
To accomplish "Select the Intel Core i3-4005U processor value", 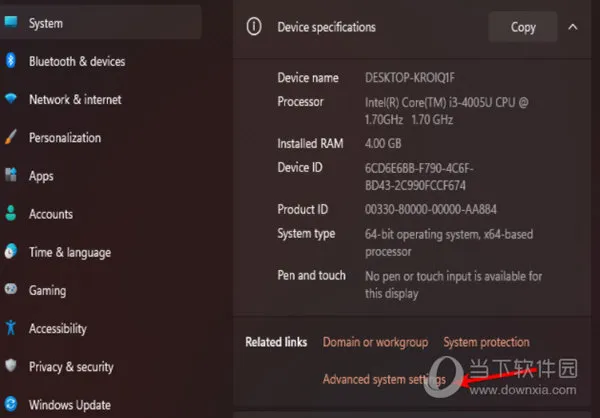I will [x=447, y=111].
